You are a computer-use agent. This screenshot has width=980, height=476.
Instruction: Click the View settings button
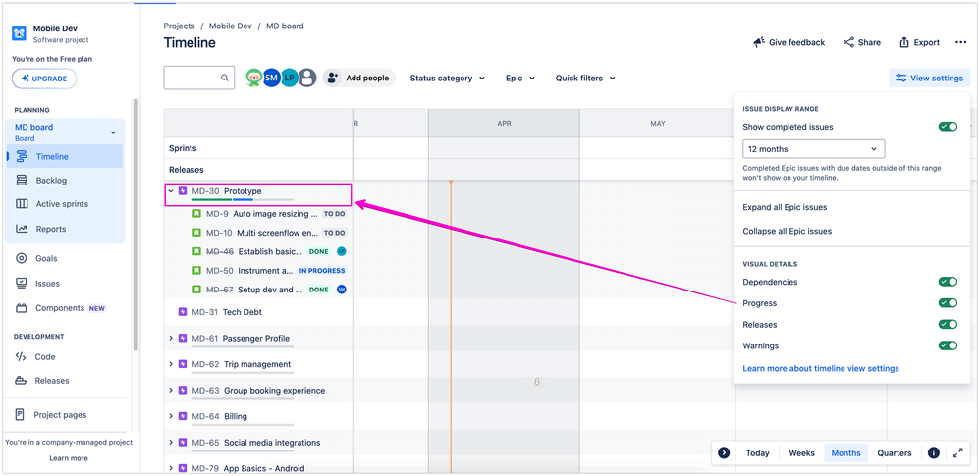coord(929,79)
